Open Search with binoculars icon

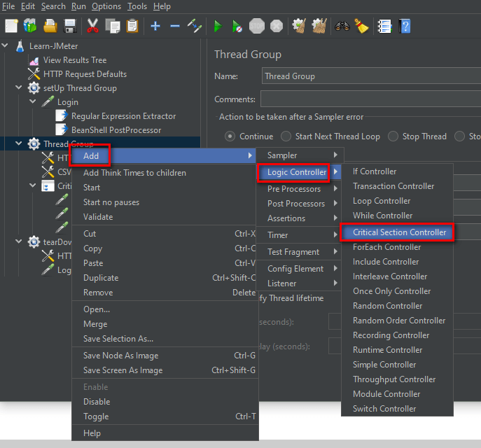point(342,26)
